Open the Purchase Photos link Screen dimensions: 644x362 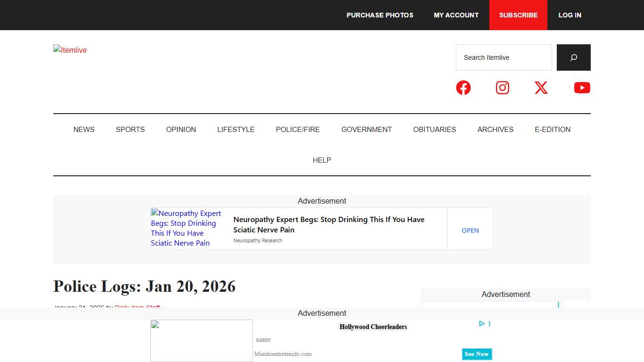coord(380,15)
